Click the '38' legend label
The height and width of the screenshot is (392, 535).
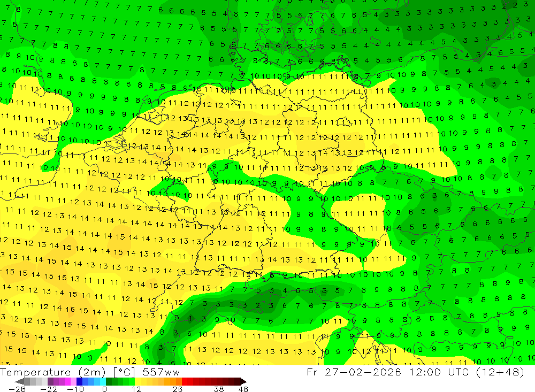pyautogui.click(x=219, y=389)
